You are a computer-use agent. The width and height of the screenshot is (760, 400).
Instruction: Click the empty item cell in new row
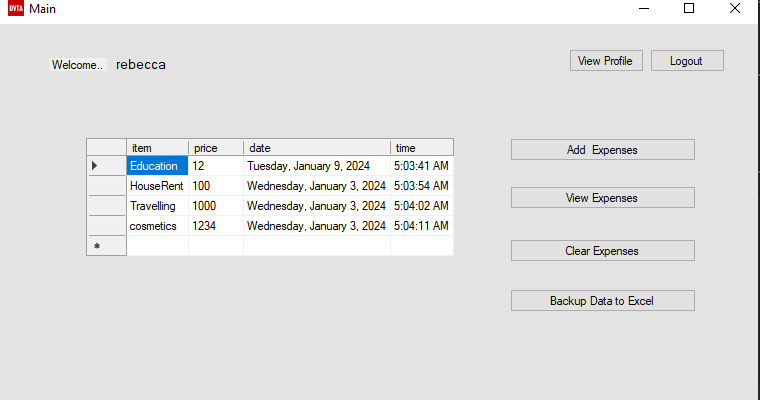158,246
